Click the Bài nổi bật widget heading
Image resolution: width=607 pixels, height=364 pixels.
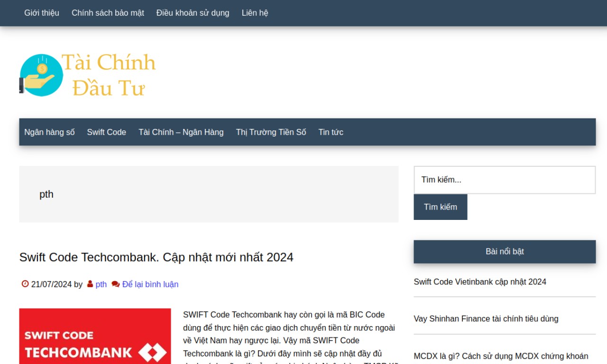[x=505, y=252]
